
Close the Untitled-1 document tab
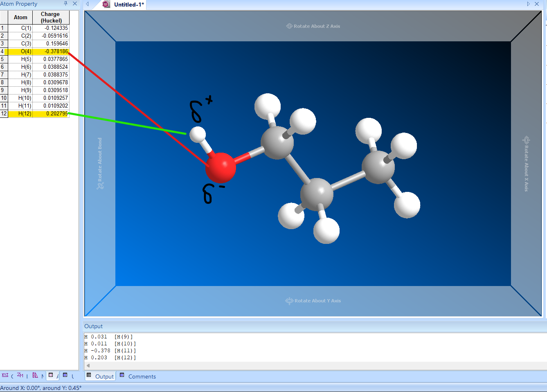(x=537, y=4)
